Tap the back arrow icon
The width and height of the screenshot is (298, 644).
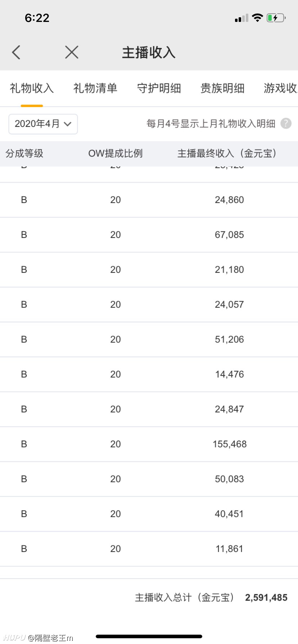point(16,52)
